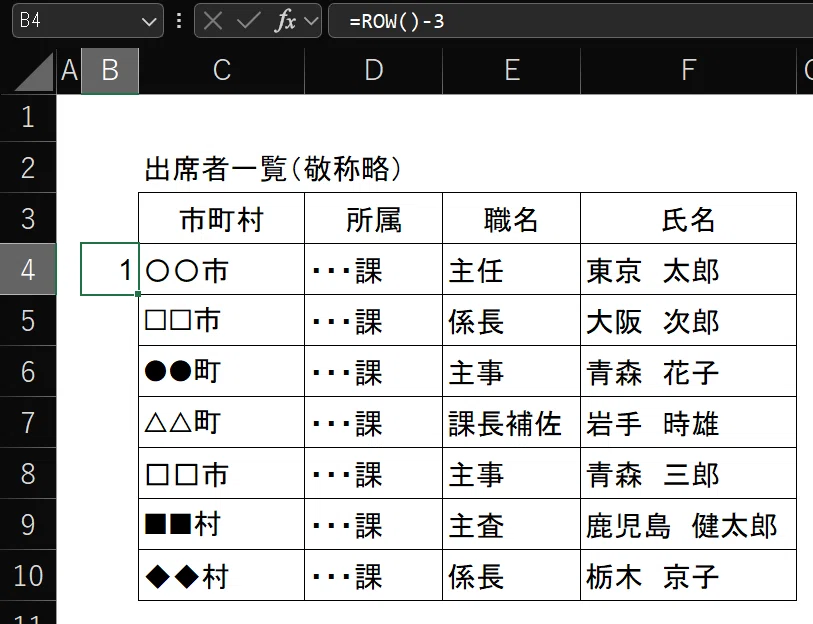Image resolution: width=813 pixels, height=624 pixels.
Task: Click cell 主事 in row 8
Action: tap(511, 473)
